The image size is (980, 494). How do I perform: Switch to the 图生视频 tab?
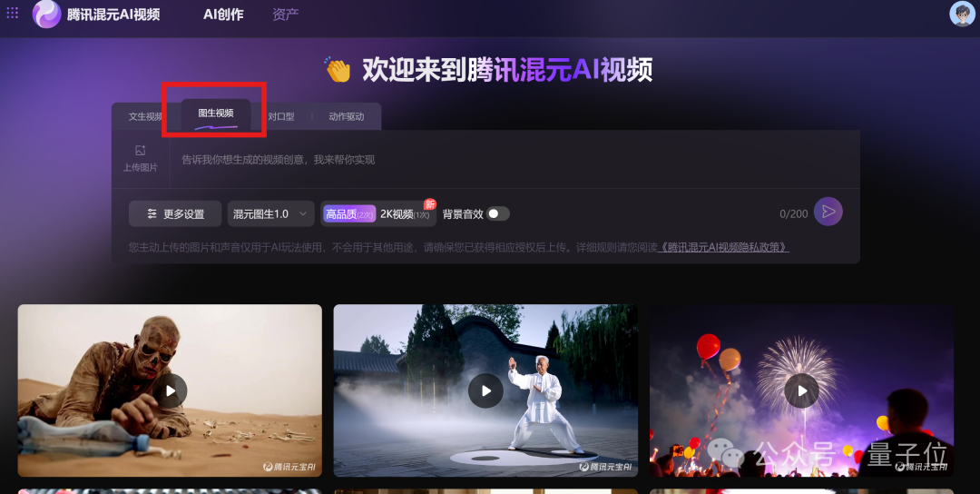(x=216, y=114)
